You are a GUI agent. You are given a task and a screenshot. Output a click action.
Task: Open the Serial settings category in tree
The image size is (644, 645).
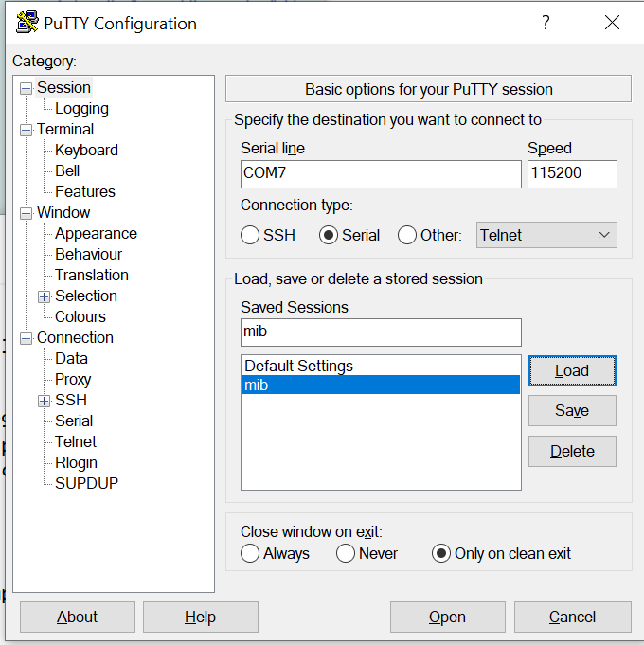tap(74, 421)
